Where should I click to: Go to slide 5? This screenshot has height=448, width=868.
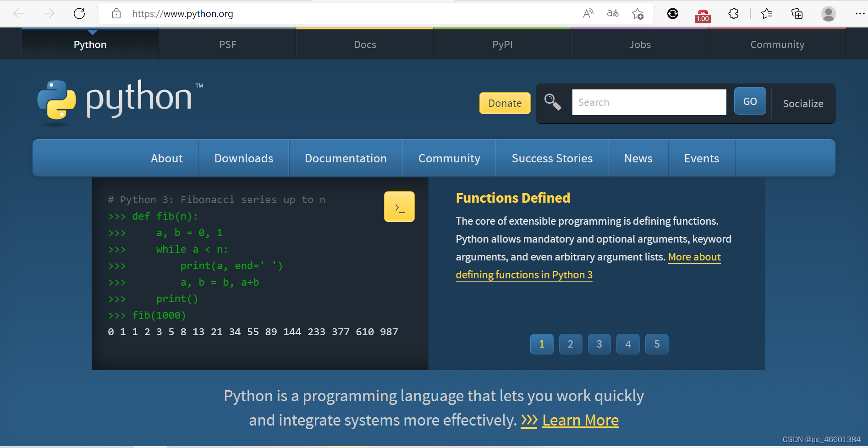coord(657,344)
